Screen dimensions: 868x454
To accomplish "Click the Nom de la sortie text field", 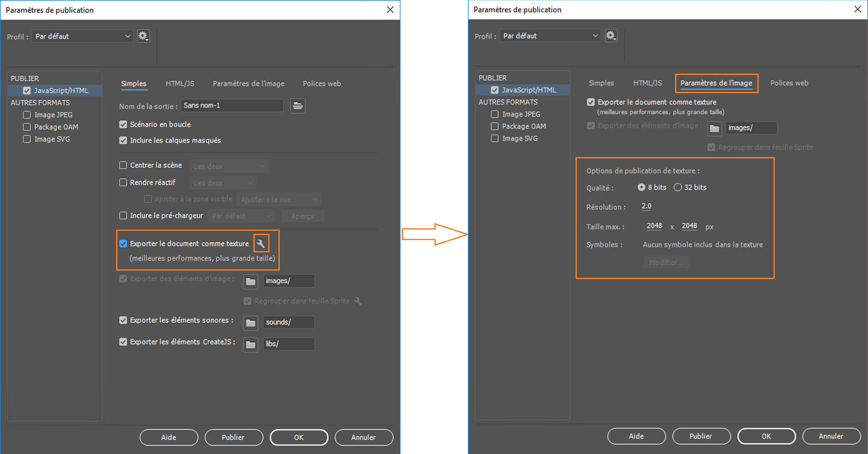I will pos(232,105).
